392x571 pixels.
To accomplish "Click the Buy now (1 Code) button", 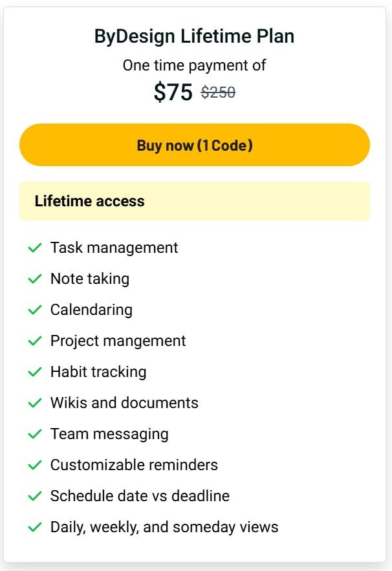I will pyautogui.click(x=195, y=145).
